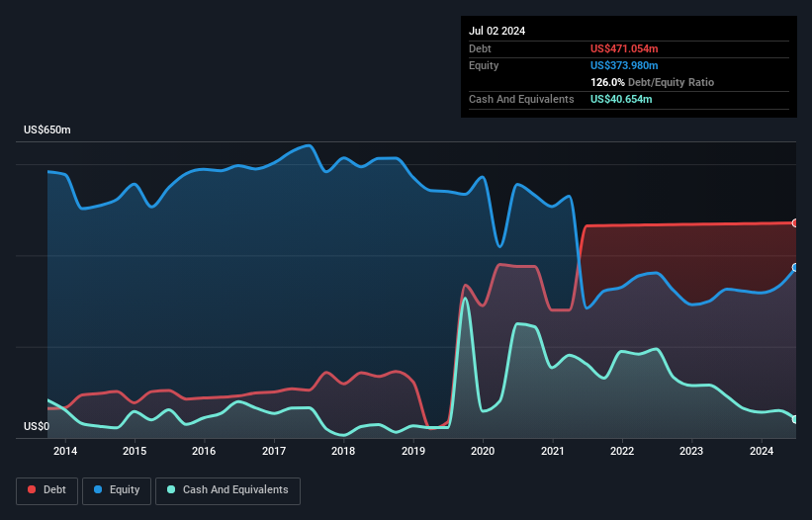Select the blue Equity endpoint marker
The width and height of the screenshot is (812, 520).
(795, 268)
